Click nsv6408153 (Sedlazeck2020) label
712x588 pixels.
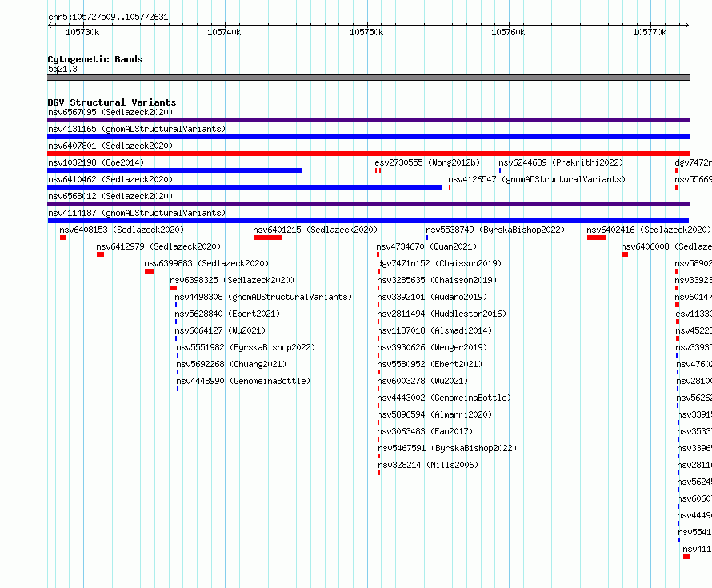pyautogui.click(x=122, y=230)
